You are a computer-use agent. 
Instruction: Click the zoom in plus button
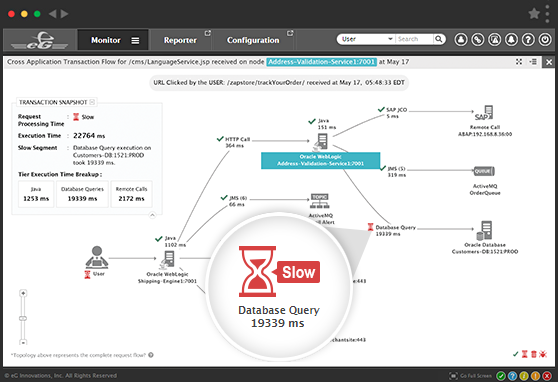tap(23, 293)
